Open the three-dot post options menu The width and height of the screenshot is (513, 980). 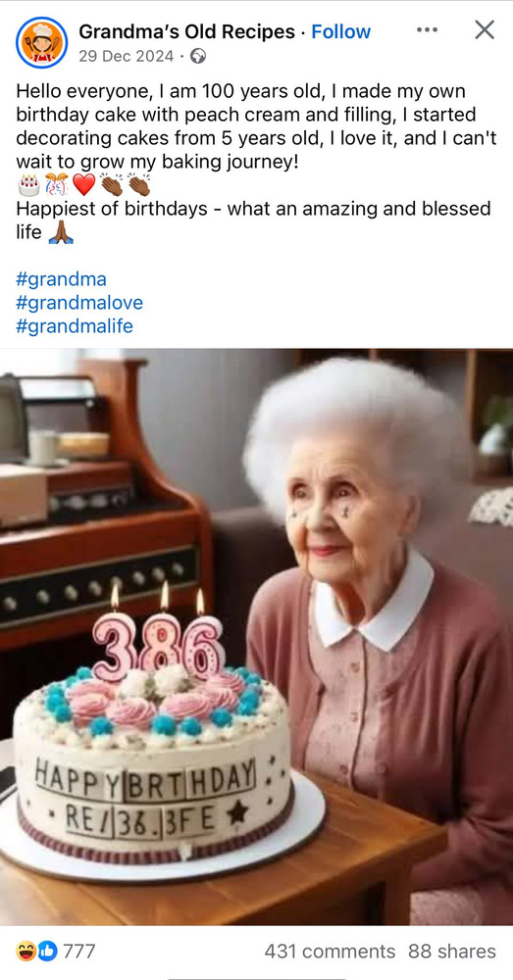click(x=427, y=30)
